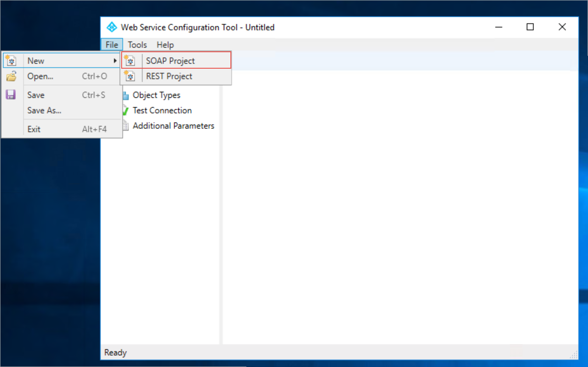The height and width of the screenshot is (367, 588).
Task: Click Save As... option
Action: click(44, 111)
